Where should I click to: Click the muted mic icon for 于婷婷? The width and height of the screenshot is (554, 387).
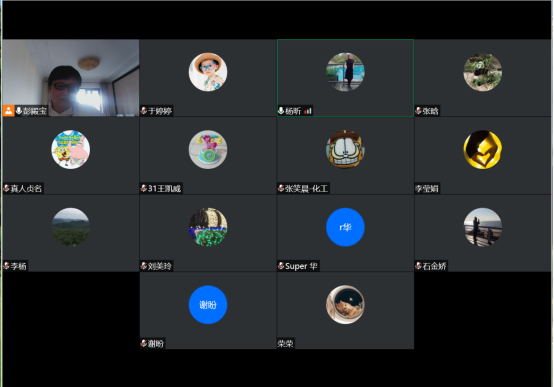144,111
